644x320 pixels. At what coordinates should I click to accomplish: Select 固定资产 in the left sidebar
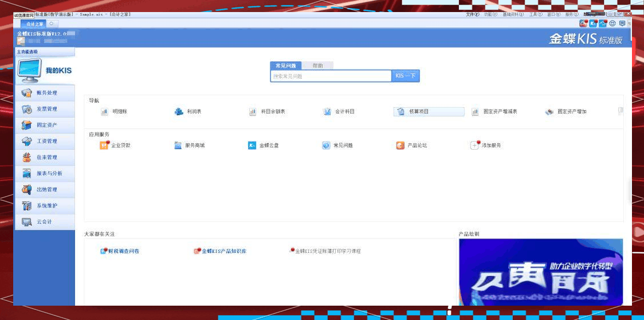pos(46,125)
